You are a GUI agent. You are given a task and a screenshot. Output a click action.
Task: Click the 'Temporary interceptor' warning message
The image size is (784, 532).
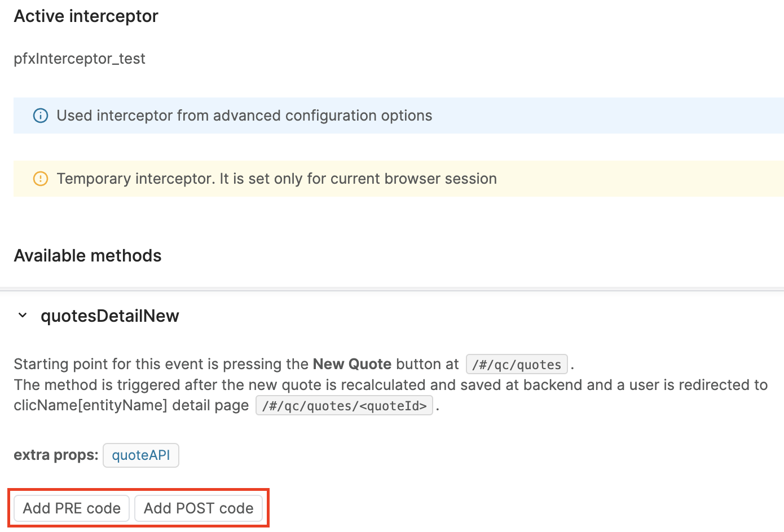(x=276, y=179)
